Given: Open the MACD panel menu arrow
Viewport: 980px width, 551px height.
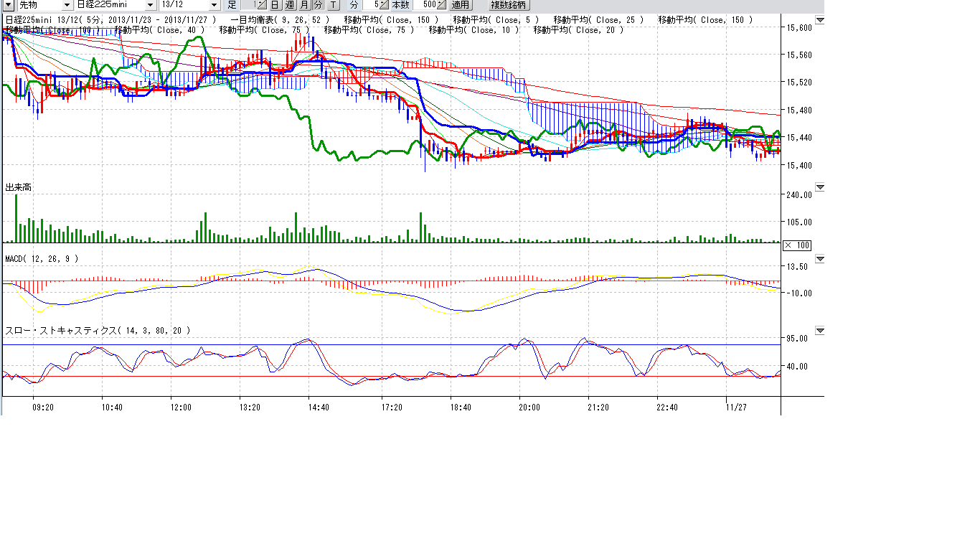Looking at the screenshot, I should (x=820, y=258).
